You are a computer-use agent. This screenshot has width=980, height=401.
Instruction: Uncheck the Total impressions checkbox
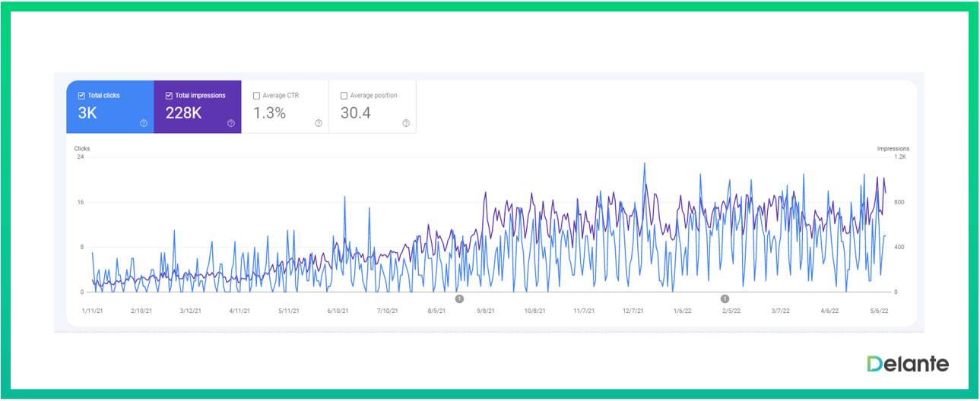coord(169,96)
